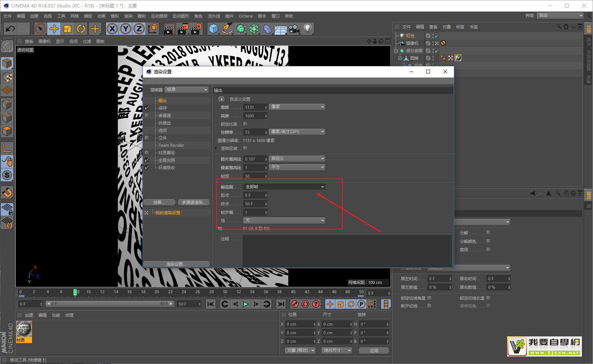593x364 pixels.
Task: Toggle the X axis lock
Action: (x=112, y=29)
